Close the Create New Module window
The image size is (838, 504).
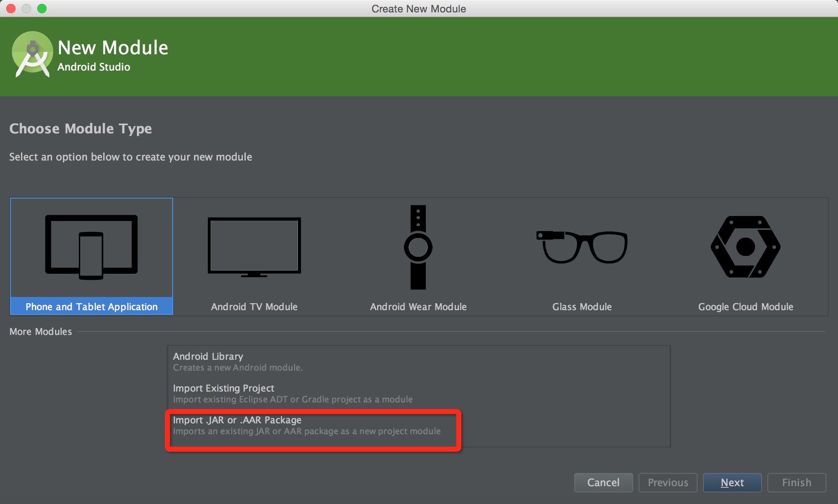(11, 9)
